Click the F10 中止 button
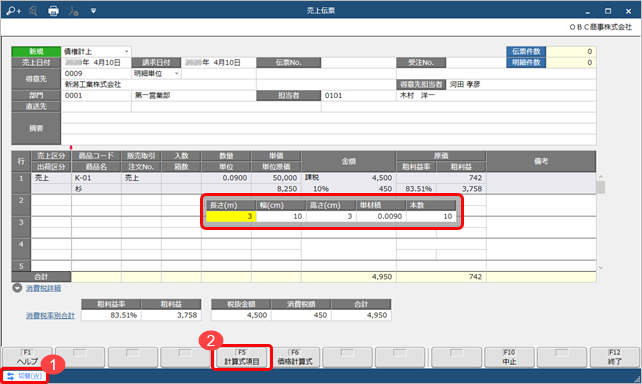This screenshot has height=384, width=642. tap(509, 357)
